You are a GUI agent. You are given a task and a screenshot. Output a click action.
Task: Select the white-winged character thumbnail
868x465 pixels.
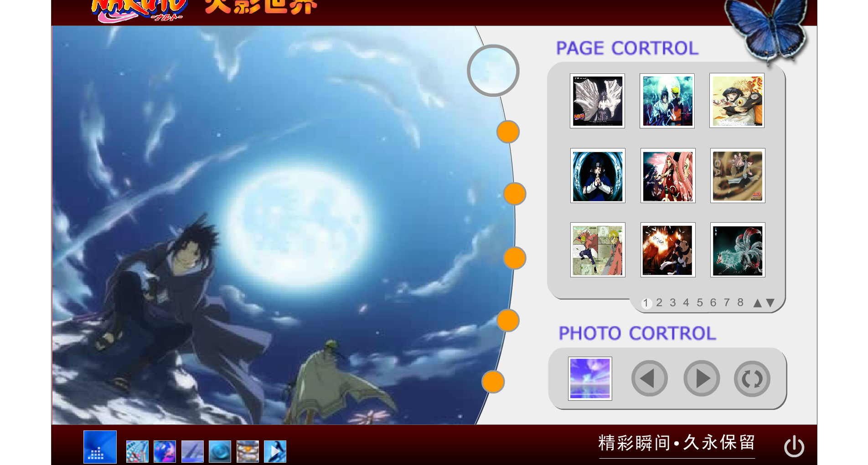[597, 101]
